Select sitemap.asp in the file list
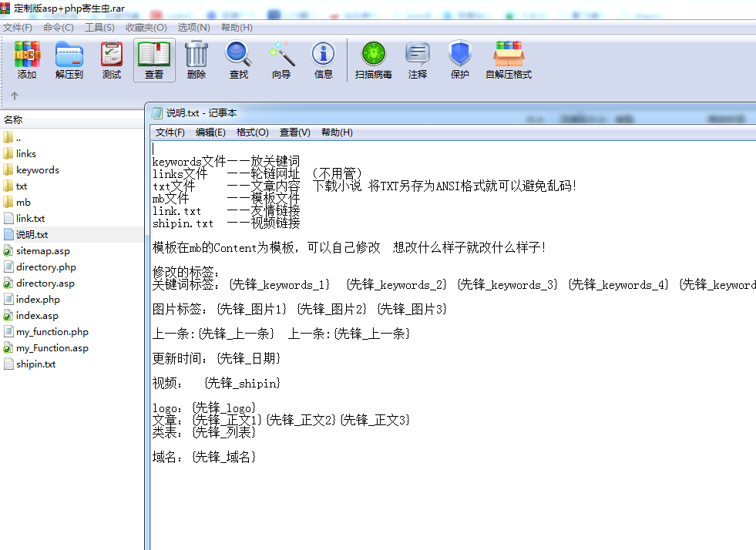This screenshot has height=550, width=756. (x=42, y=251)
